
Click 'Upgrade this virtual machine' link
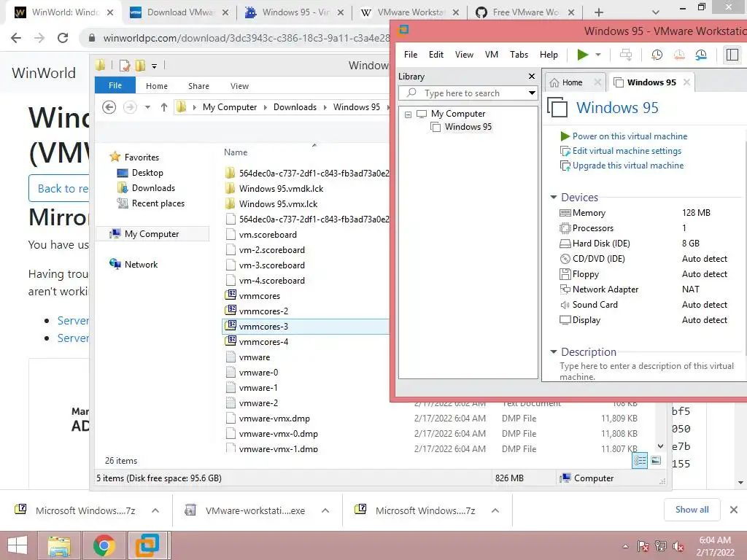628,166
